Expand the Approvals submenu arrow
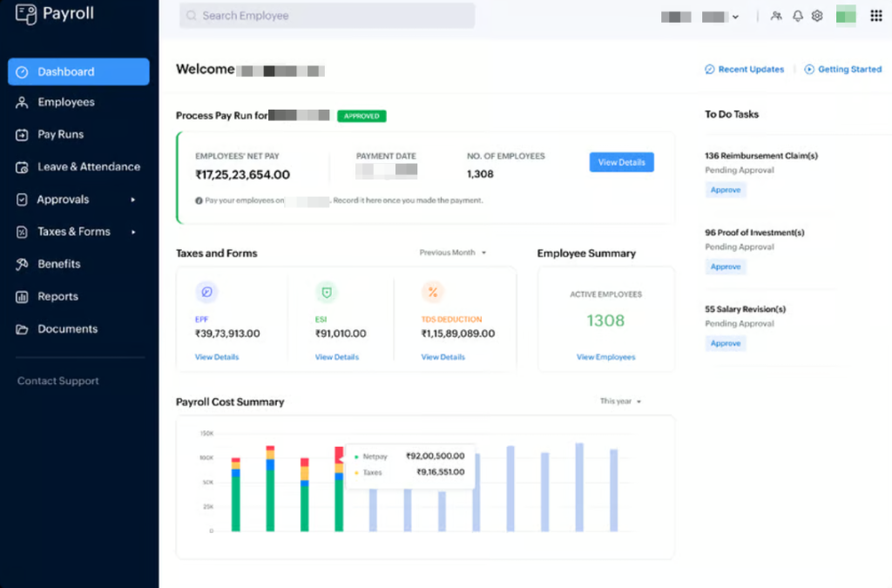Screen dimensions: 892x588 point(133,199)
